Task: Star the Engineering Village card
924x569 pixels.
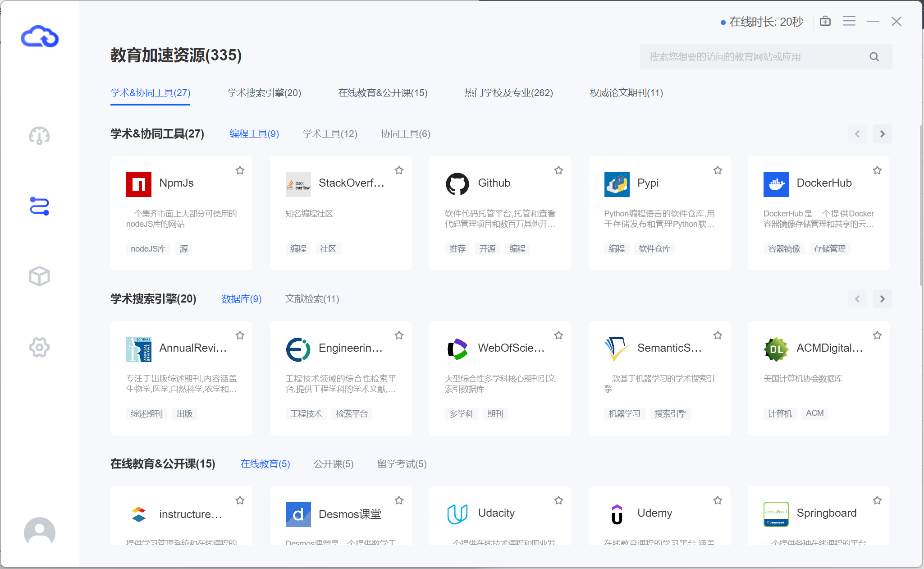Action: tap(399, 335)
